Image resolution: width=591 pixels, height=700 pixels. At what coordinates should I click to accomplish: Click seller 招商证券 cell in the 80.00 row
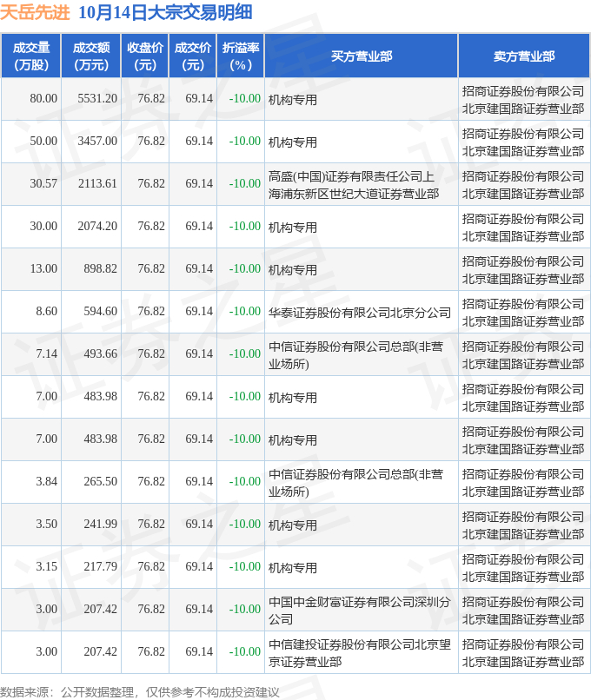click(523, 100)
